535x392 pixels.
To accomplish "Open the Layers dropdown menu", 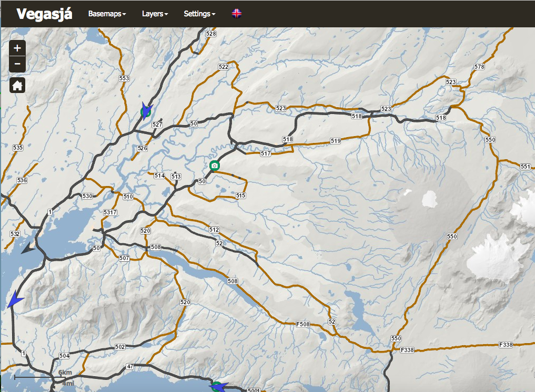I will 155,14.
